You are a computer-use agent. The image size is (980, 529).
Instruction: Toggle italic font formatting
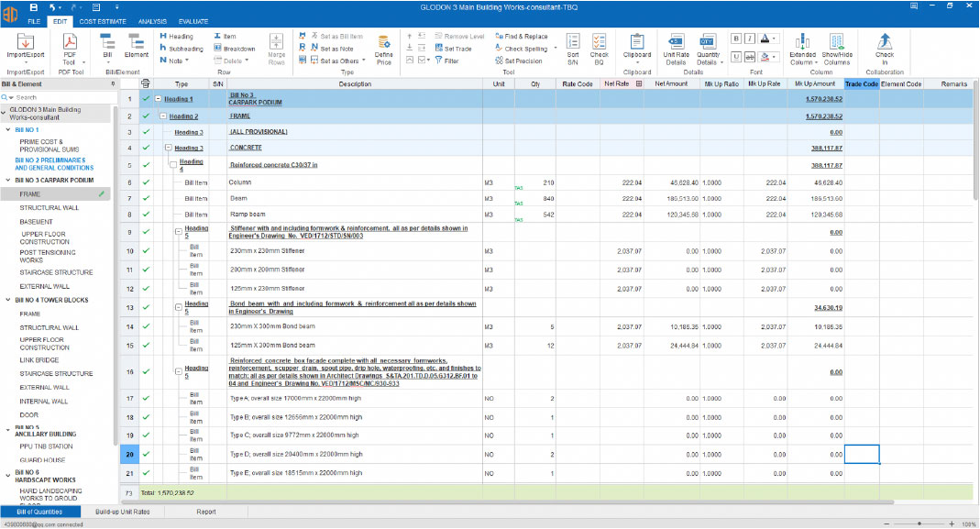pyautogui.click(x=749, y=39)
